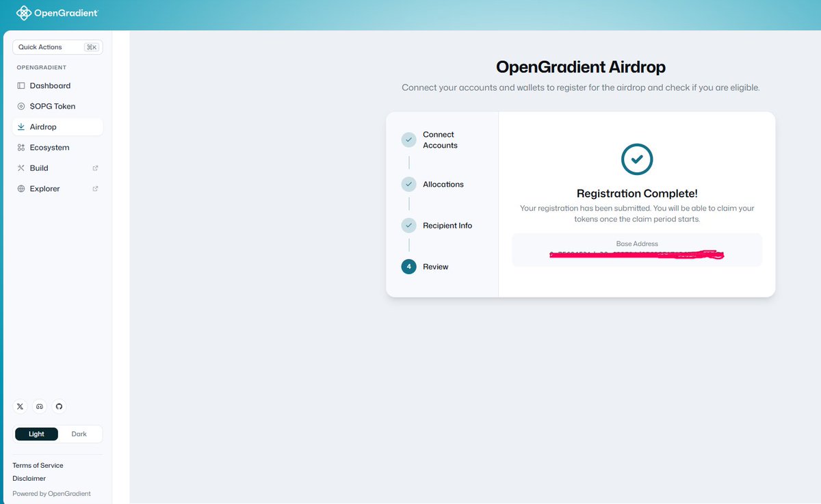Click the Explorer globe icon

coord(21,188)
